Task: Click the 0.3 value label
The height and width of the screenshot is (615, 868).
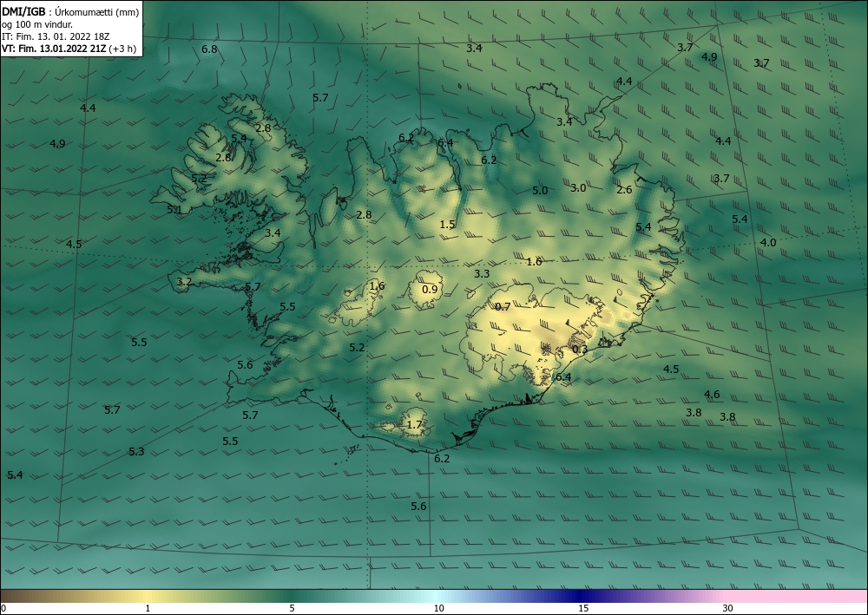Action: (x=580, y=350)
